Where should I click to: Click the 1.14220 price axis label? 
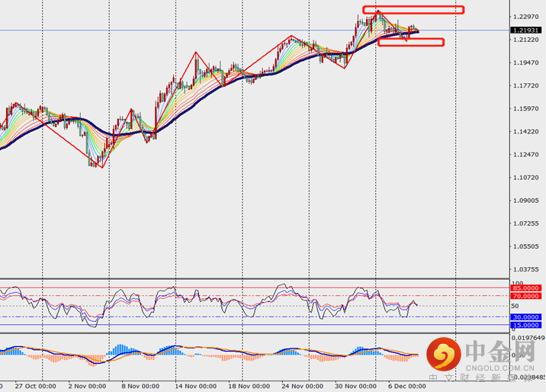(526, 132)
